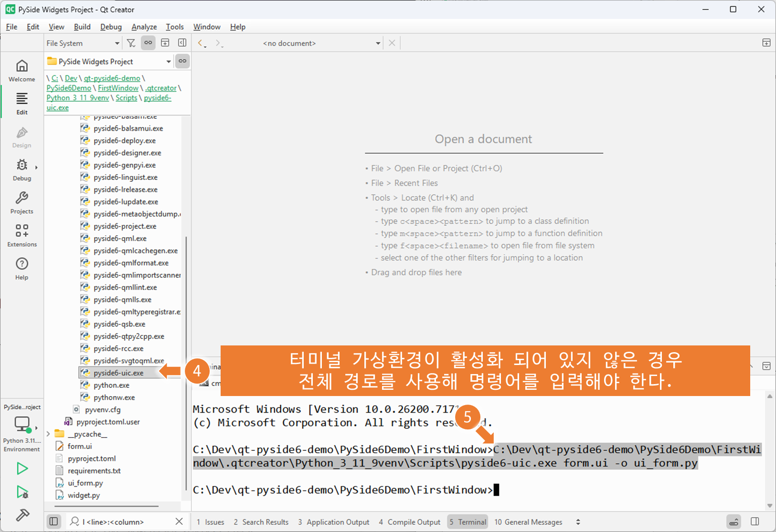Viewport: 776px width, 532px height.
Task: Open the File menu
Action: pyautogui.click(x=11, y=27)
